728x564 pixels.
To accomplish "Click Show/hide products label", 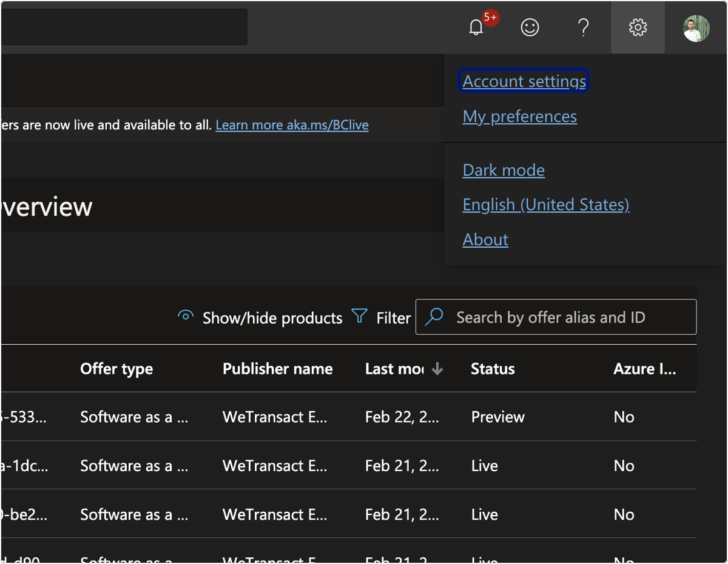I will pyautogui.click(x=272, y=318).
